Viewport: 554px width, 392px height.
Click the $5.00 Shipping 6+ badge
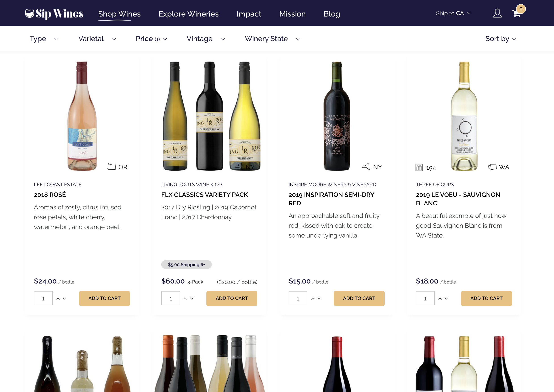point(187,265)
